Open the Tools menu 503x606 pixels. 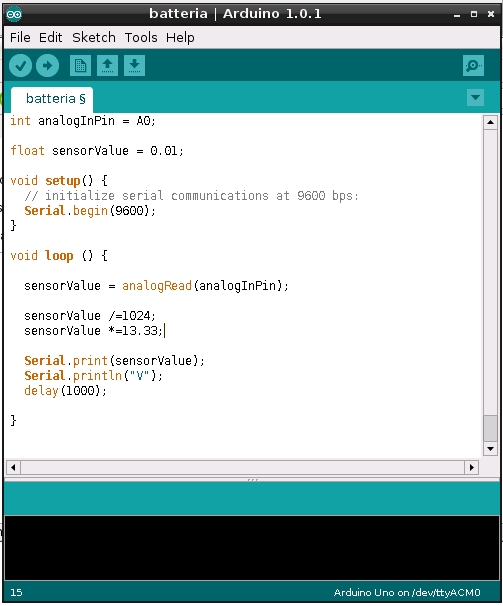141,37
